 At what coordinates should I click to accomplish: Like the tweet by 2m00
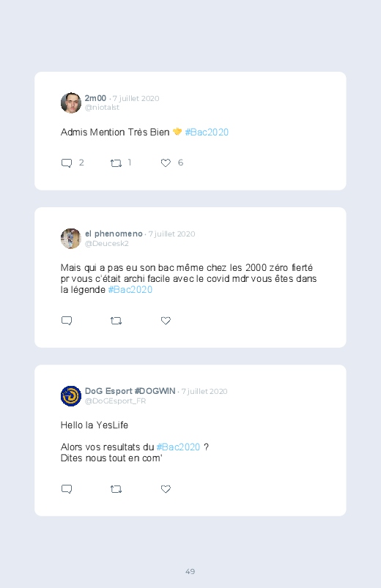pyautogui.click(x=166, y=163)
